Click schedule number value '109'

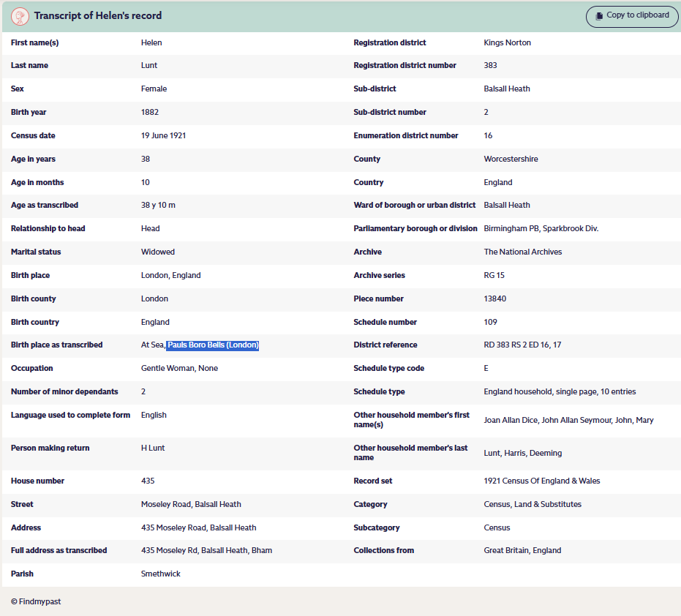(x=490, y=323)
